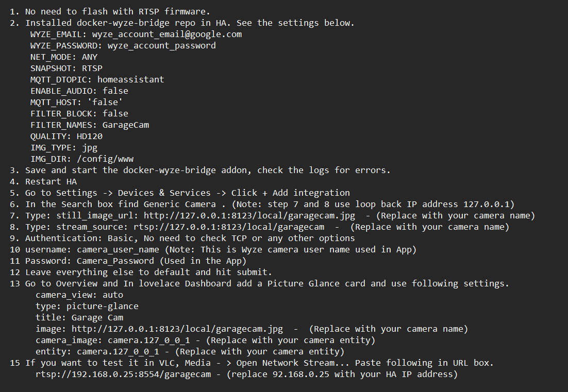Click the 'type: picture-glance' line
The image size is (568, 392).
[x=87, y=306]
